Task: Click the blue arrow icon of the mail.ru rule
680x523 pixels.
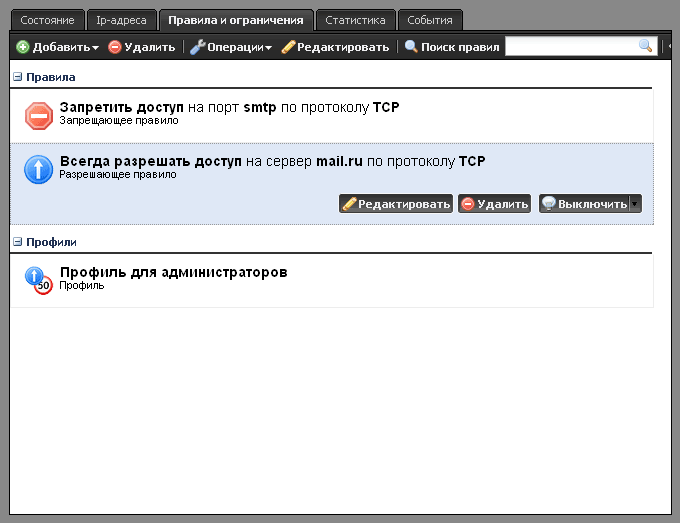Action: 39,170
